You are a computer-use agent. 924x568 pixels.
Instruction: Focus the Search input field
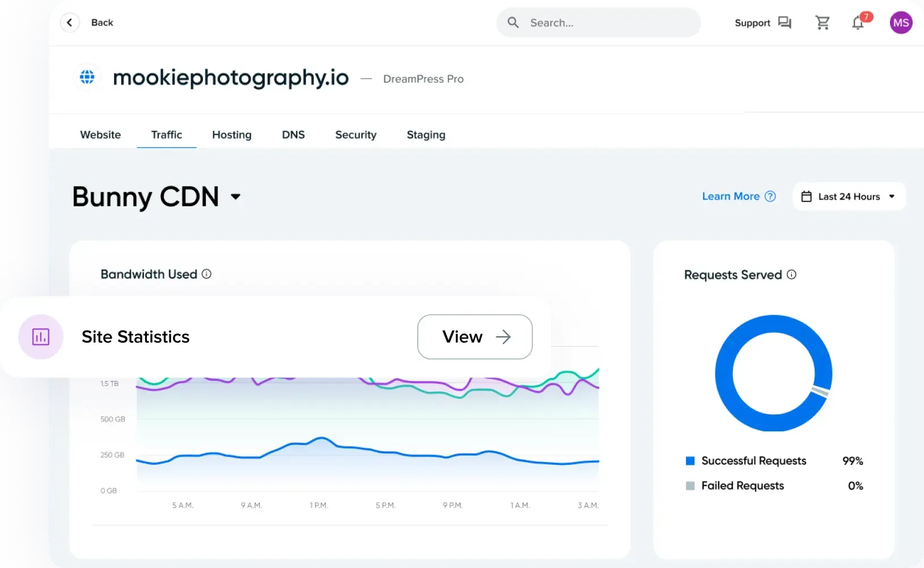click(599, 23)
